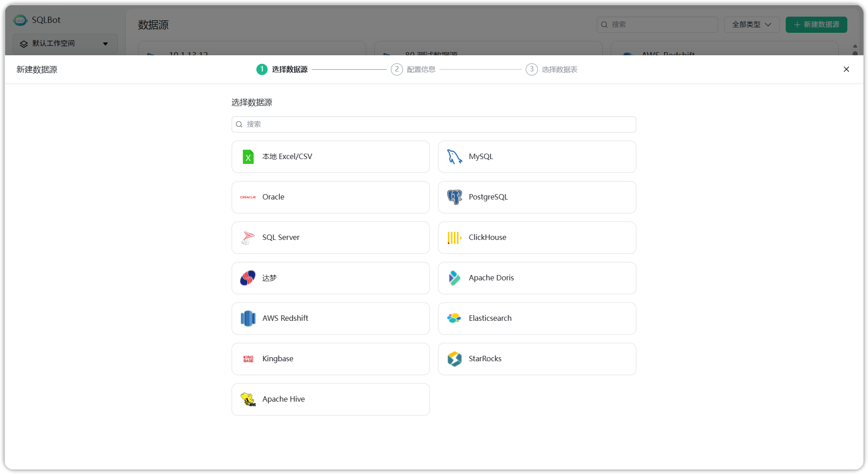Screen dimensions: 868x474
Task: Choose the SQL Server label
Action: (x=281, y=238)
